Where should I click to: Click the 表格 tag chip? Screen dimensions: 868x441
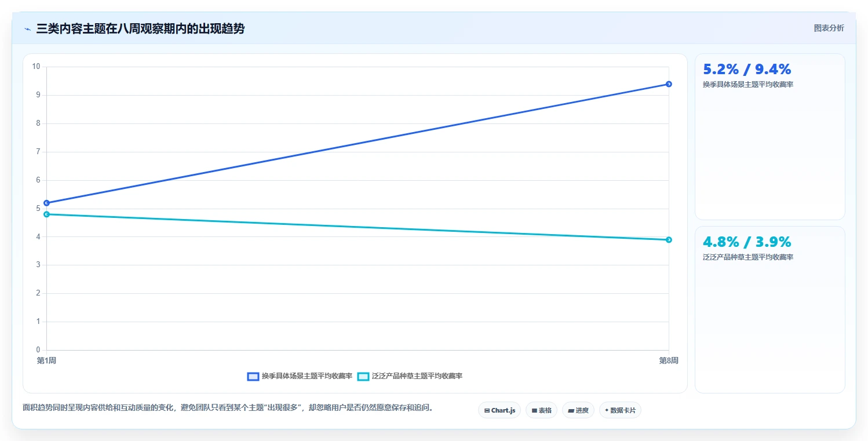(x=541, y=410)
